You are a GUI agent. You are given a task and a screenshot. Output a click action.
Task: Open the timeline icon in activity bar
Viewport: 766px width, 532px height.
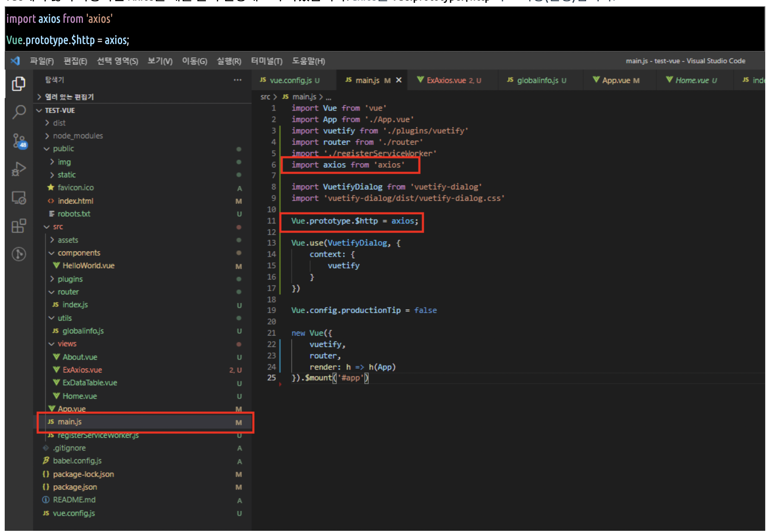[x=18, y=254]
